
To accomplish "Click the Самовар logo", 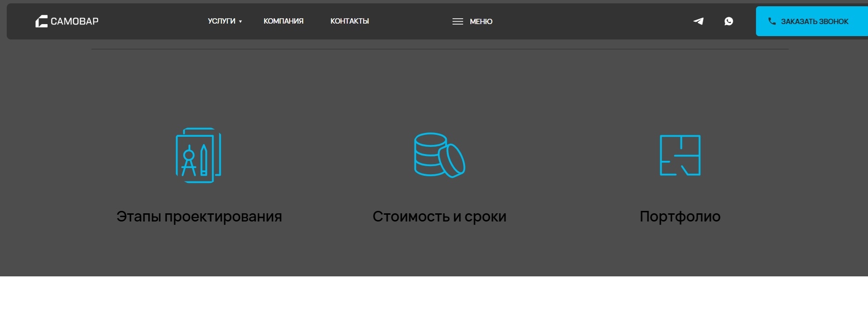I will pos(67,21).
